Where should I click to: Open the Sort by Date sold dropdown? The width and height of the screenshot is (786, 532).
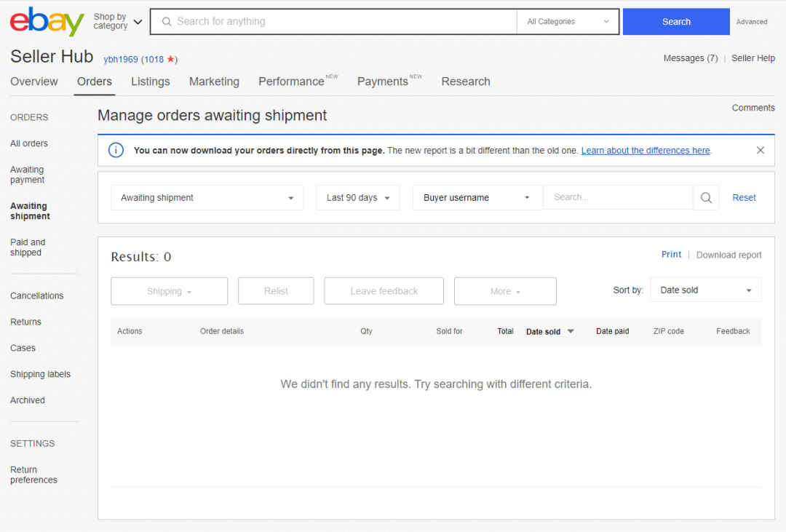click(704, 290)
